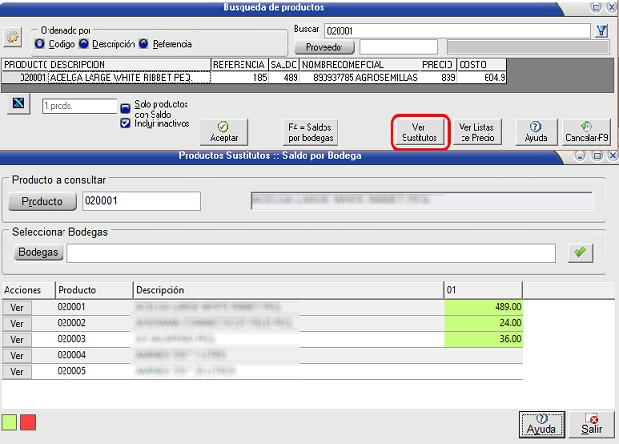
Task: Click the filter funnel icon beside search field
Action: pos(602,30)
